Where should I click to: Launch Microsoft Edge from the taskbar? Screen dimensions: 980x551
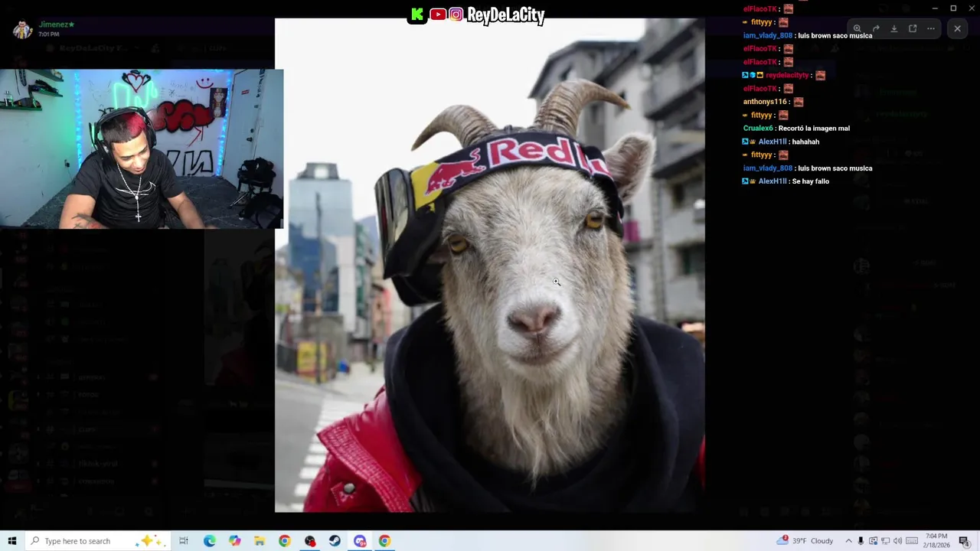click(209, 541)
